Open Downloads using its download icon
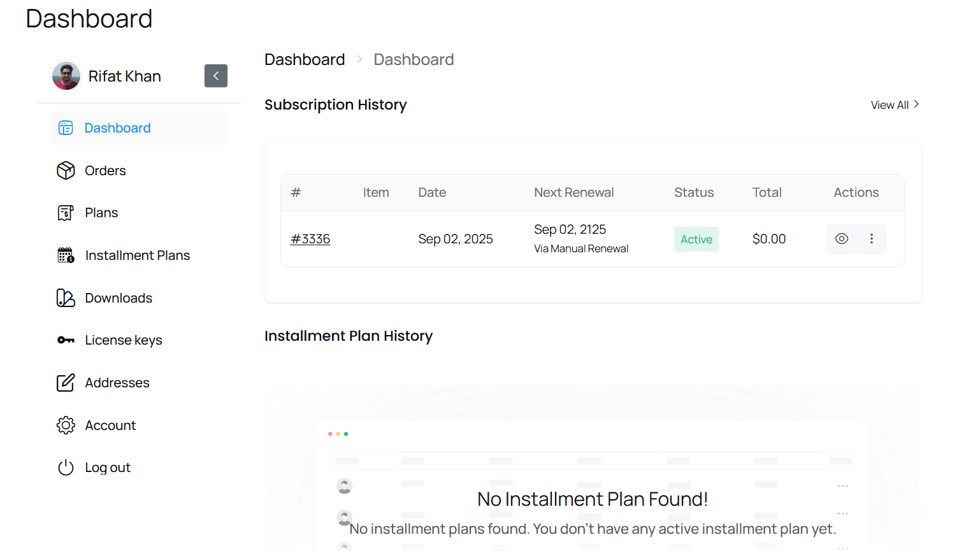Image resolution: width=980 pixels, height=551 pixels. [66, 297]
